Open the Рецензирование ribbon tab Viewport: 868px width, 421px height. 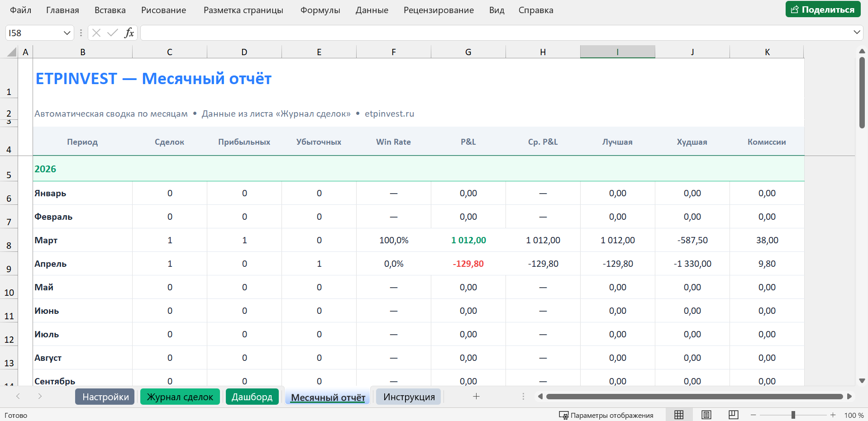(439, 10)
